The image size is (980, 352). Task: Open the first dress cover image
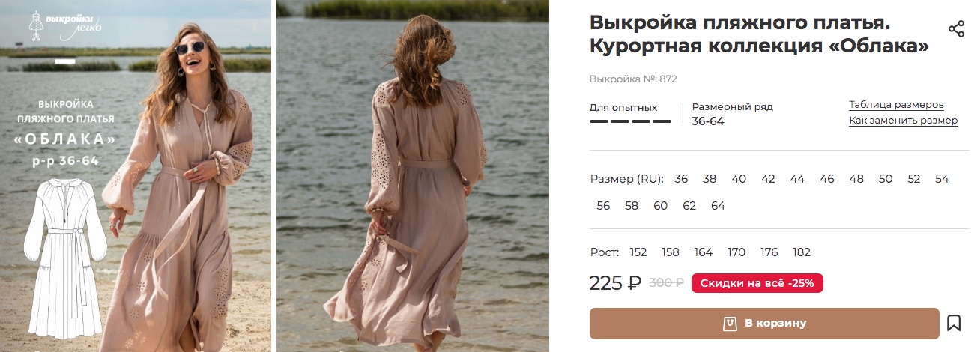click(136, 176)
